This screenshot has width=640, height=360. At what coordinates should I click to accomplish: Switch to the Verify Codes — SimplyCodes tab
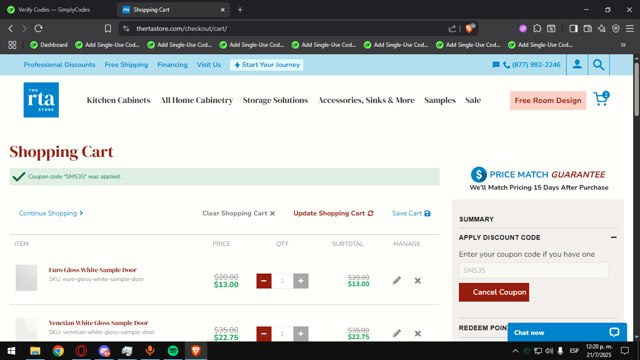pos(54,9)
